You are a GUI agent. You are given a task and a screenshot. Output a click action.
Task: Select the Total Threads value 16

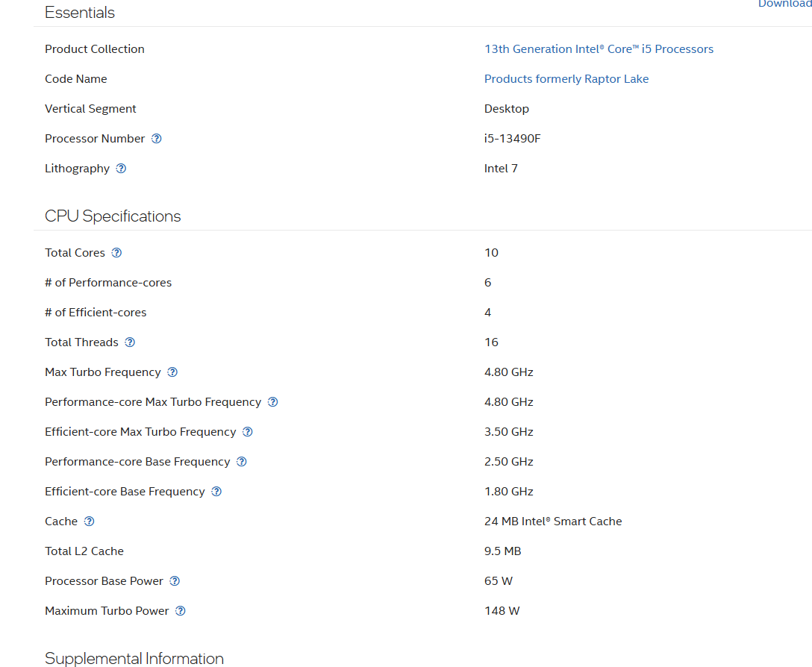click(x=491, y=342)
